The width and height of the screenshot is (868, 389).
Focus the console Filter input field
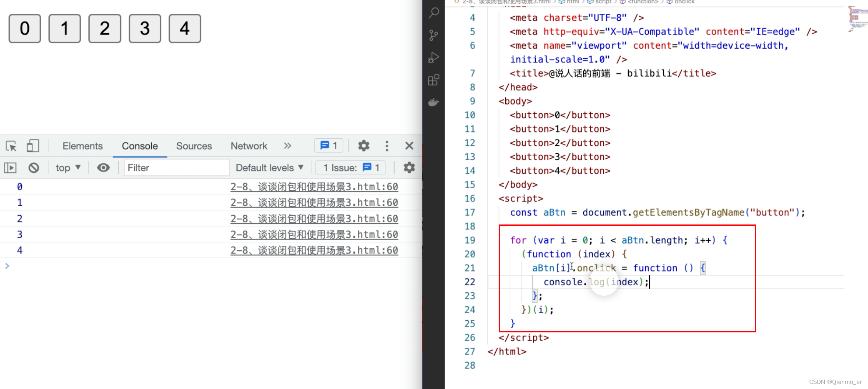point(177,167)
